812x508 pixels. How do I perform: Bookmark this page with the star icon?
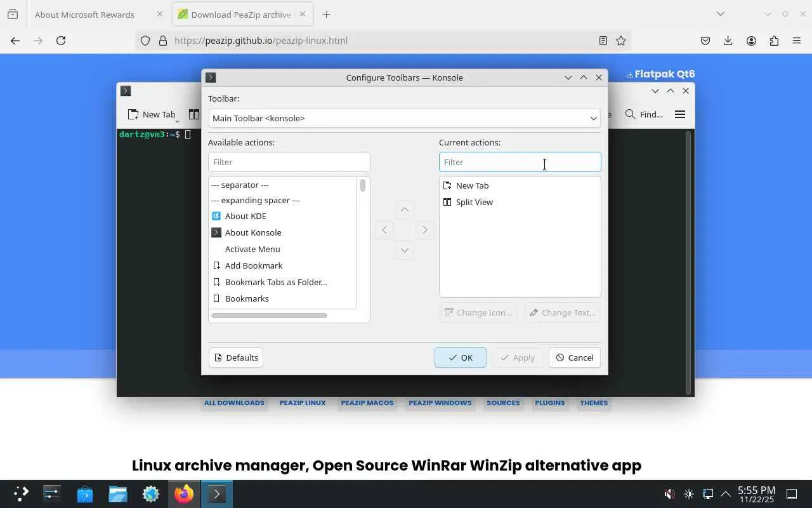(x=621, y=41)
